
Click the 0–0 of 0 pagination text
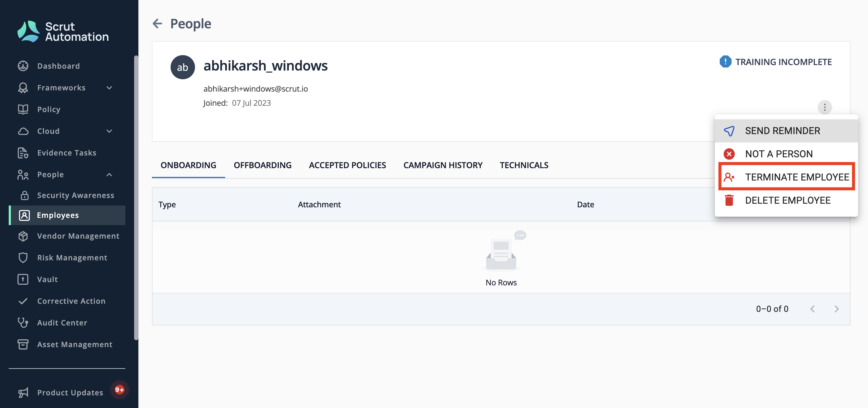(x=772, y=309)
